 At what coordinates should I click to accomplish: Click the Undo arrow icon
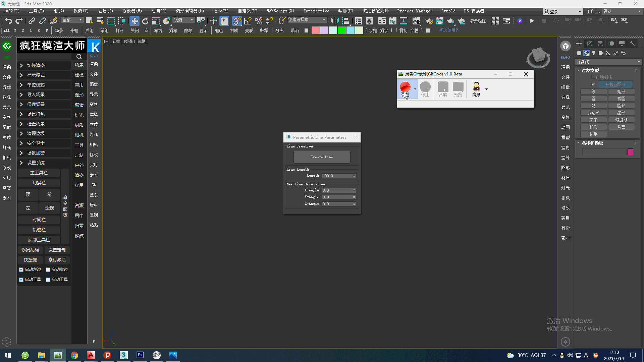click(8, 21)
